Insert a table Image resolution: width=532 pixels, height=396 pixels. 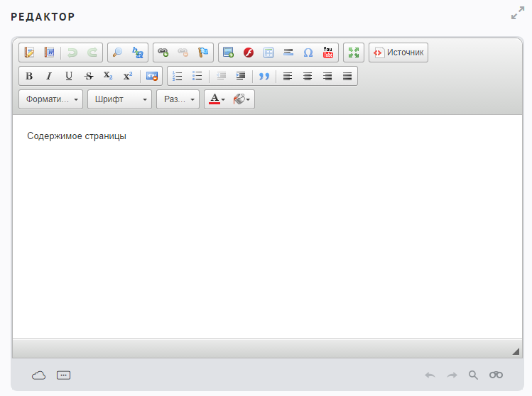point(268,53)
